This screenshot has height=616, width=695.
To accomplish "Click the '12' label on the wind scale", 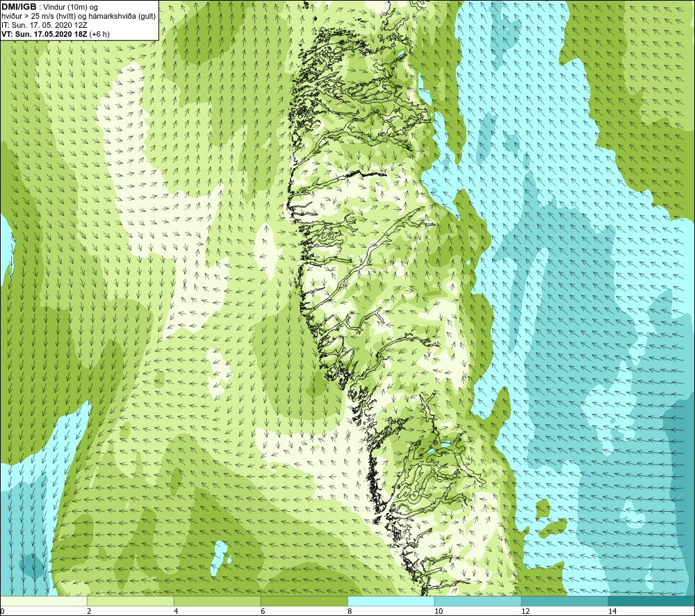I will 525,611.
